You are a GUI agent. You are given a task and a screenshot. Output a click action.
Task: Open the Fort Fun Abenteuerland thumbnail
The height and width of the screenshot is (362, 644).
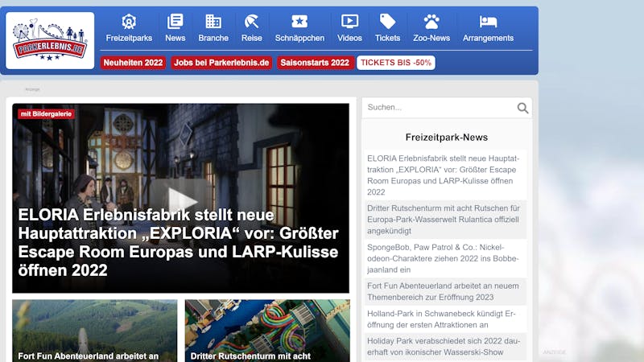coord(95,331)
